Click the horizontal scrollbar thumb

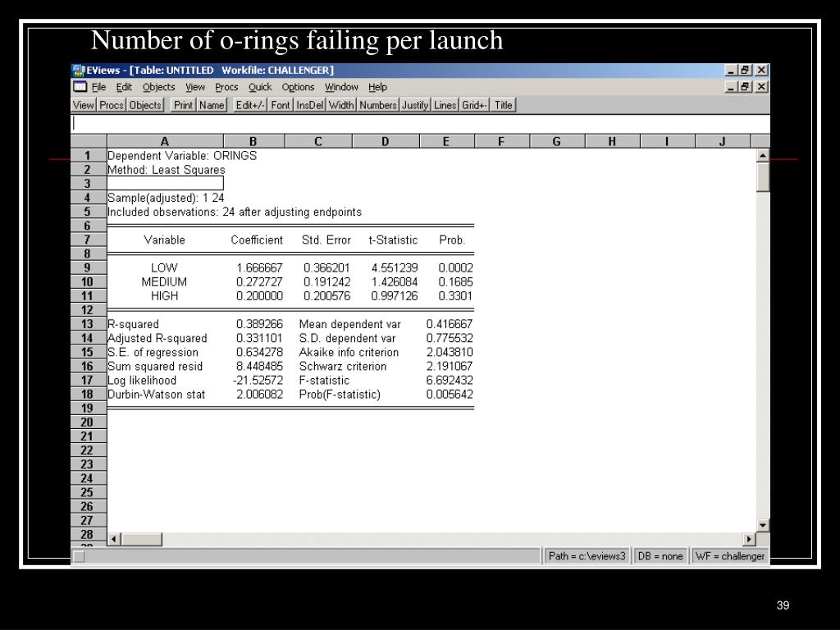(x=141, y=539)
